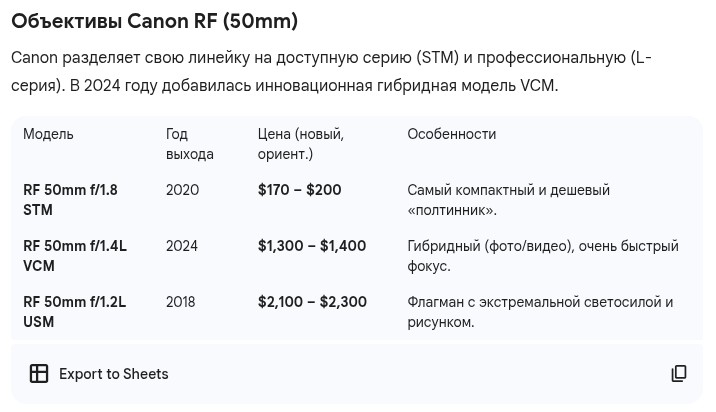Click the Export to Sheets table icon

(39, 374)
